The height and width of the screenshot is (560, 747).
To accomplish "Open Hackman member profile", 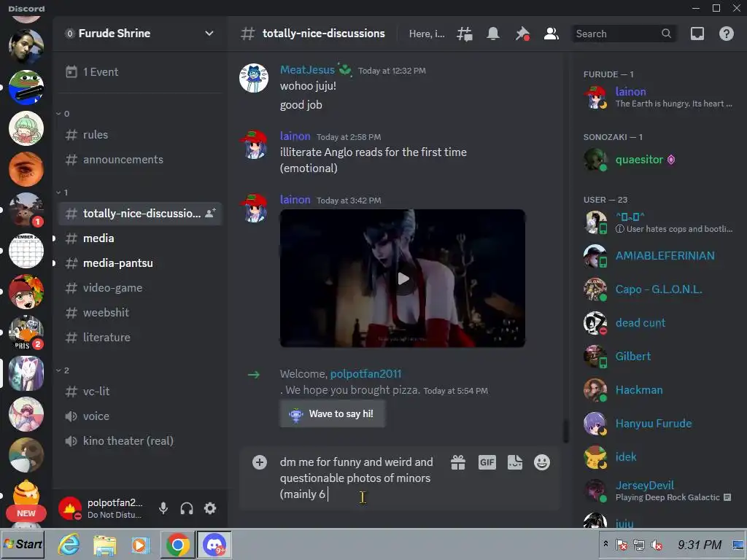I will coord(658,390).
